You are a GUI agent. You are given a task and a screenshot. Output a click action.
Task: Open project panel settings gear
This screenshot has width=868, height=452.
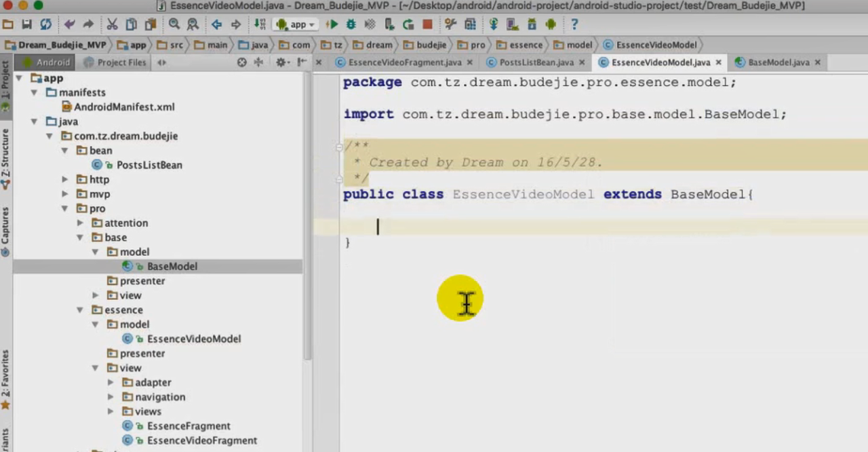coord(281,62)
